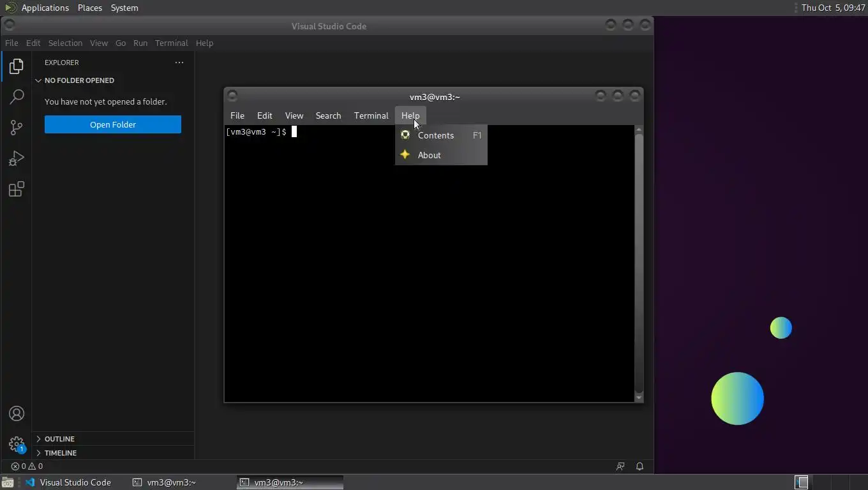Open the Search view in activity bar
The image size is (868, 490).
click(17, 97)
